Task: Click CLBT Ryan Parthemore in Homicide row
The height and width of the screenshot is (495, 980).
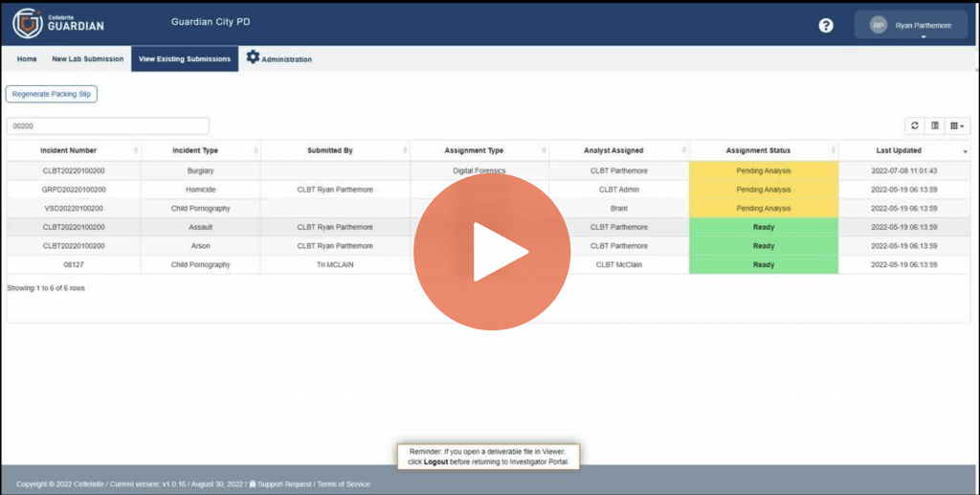Action: click(x=335, y=190)
